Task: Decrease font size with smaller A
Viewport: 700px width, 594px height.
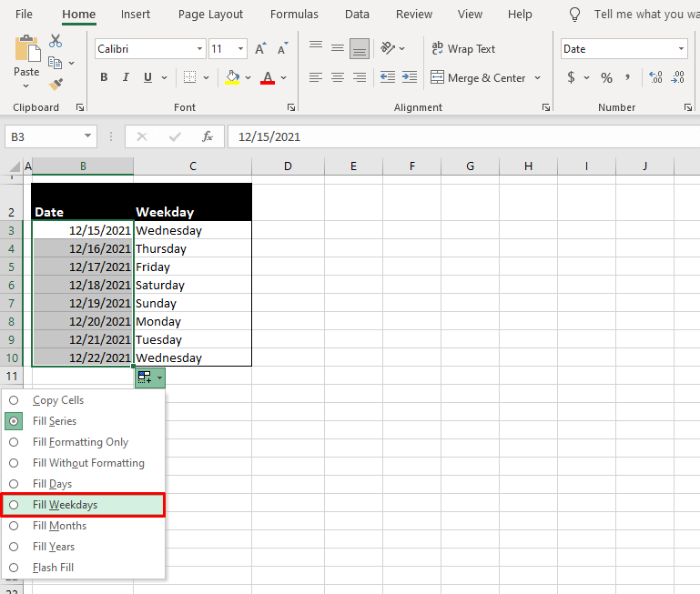Action: click(x=282, y=48)
